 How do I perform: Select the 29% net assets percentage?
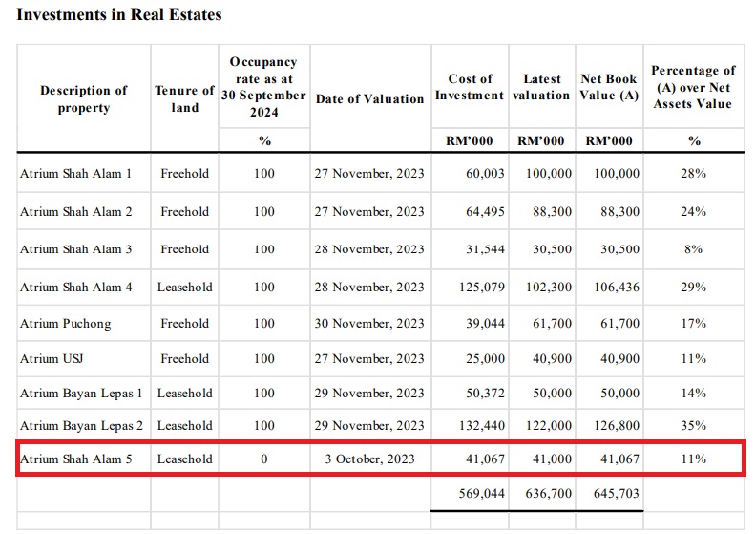click(693, 287)
